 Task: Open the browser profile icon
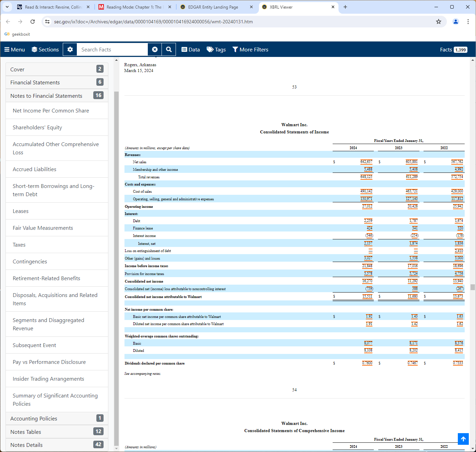coord(455,22)
